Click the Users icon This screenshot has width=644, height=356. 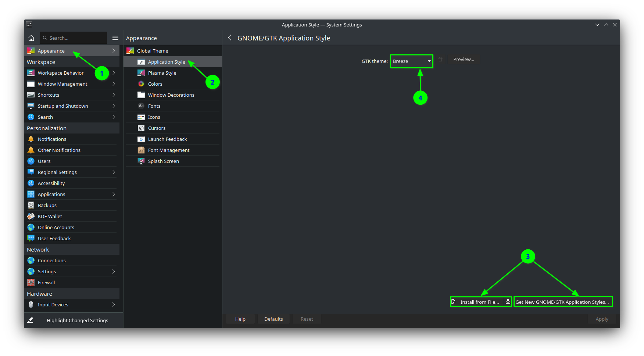click(x=31, y=161)
